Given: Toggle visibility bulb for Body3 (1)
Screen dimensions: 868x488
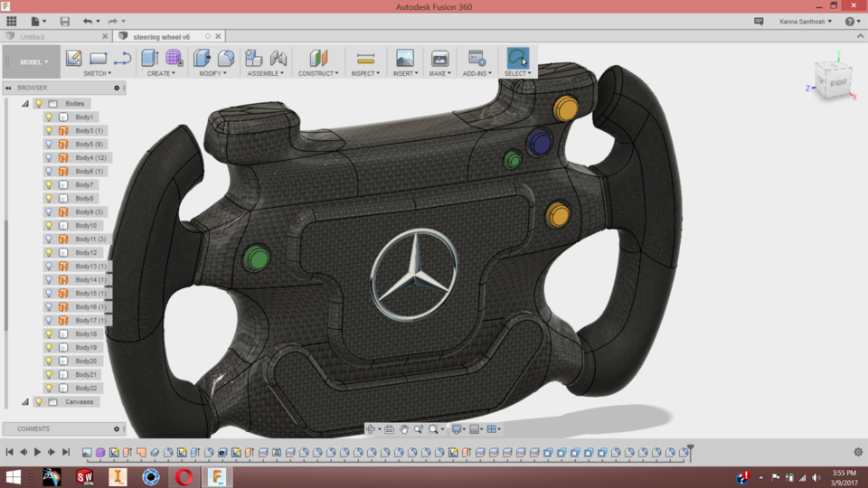Looking at the screenshot, I should 49,130.
